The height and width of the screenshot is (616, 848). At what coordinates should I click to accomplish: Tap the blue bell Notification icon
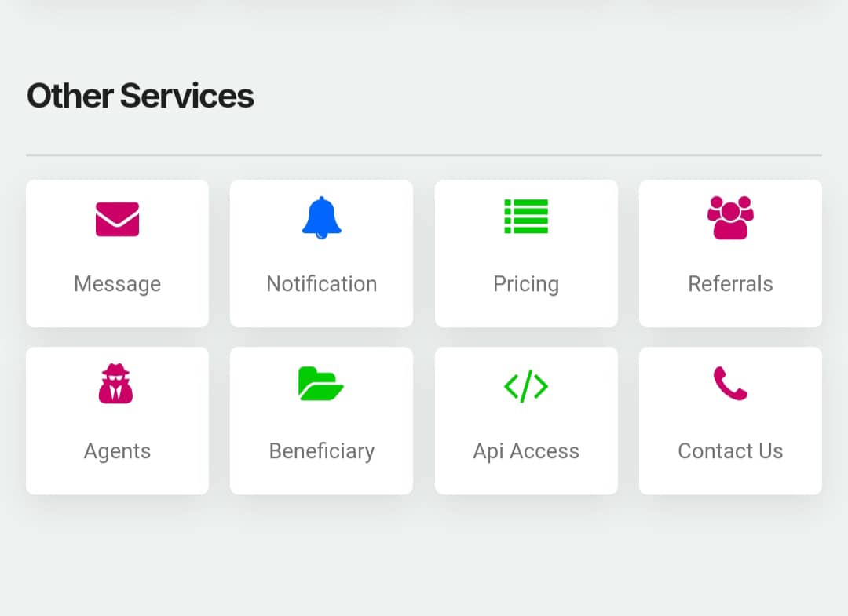click(x=321, y=217)
